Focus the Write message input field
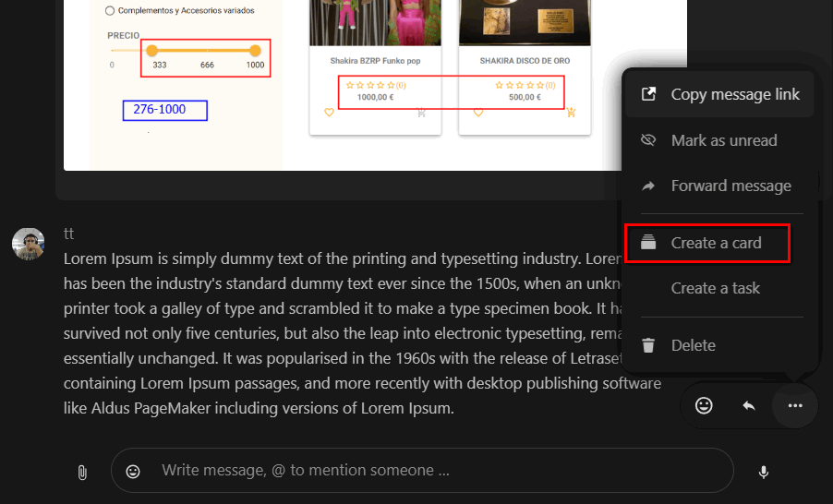Viewport: 833px width, 504px height. 422,471
